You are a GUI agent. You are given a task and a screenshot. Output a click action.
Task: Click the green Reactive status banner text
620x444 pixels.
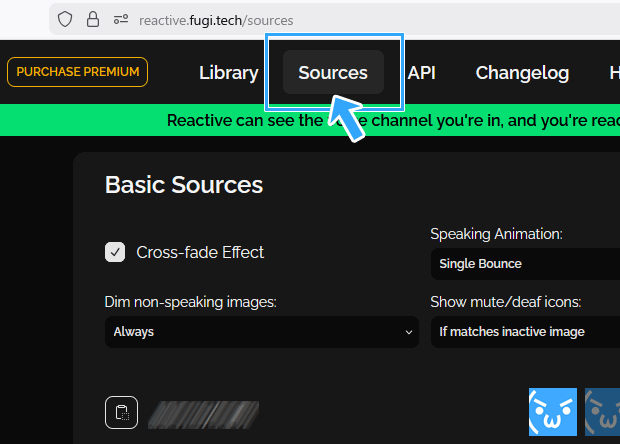393,121
